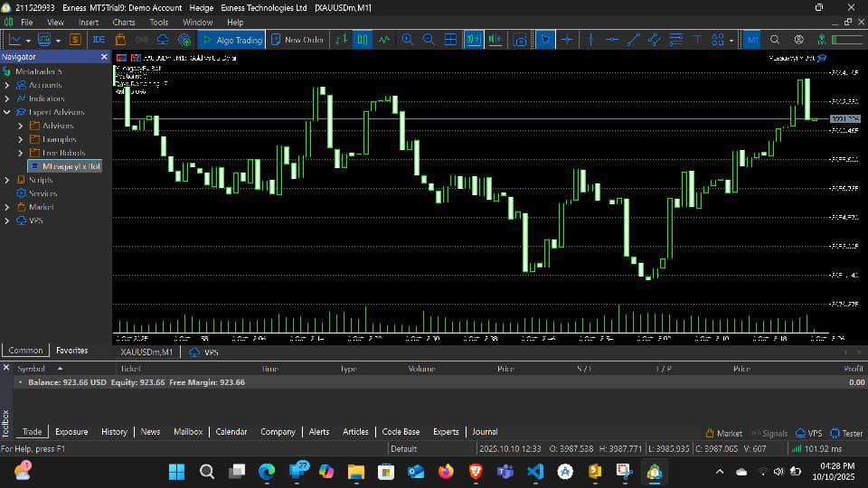Screen dimensions: 868x488
Task: Open the objects tool dropdown arrow
Action: pos(731,40)
